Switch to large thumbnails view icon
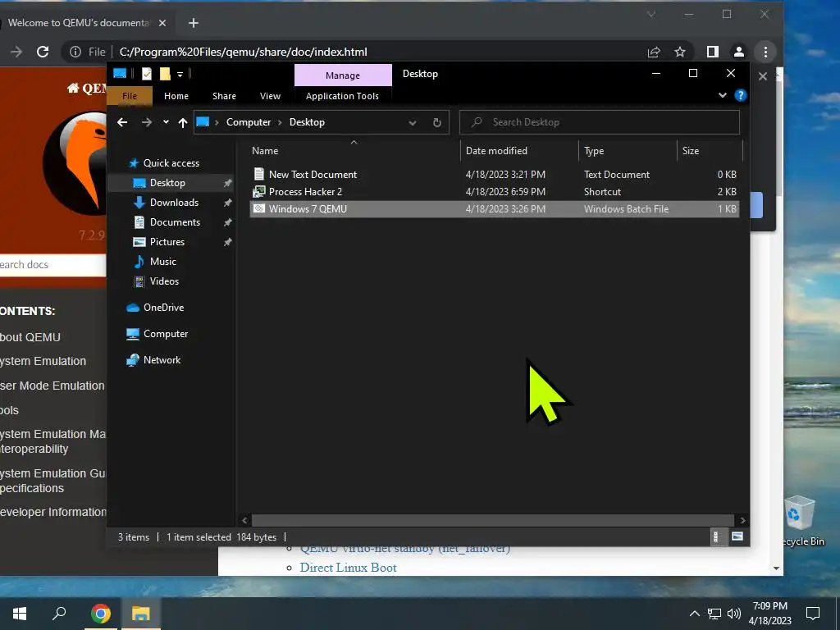The width and height of the screenshot is (840, 630). coord(737,536)
